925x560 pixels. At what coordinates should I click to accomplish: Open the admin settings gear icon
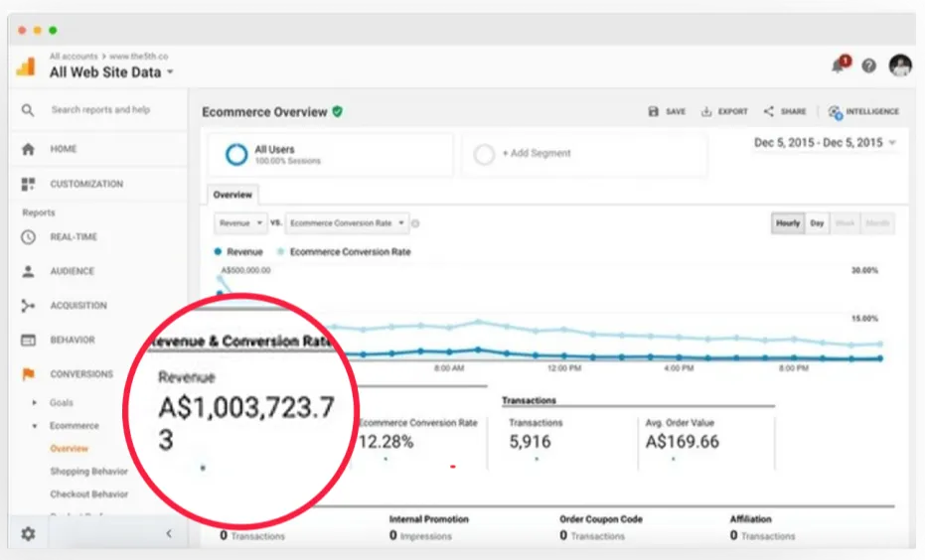tap(28, 534)
